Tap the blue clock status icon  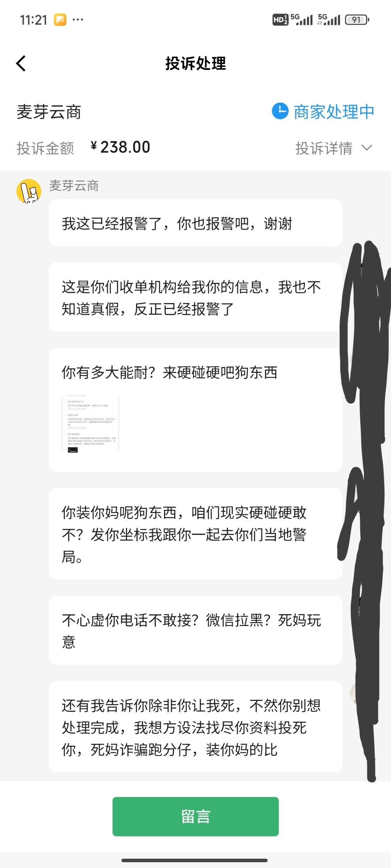coord(280,111)
